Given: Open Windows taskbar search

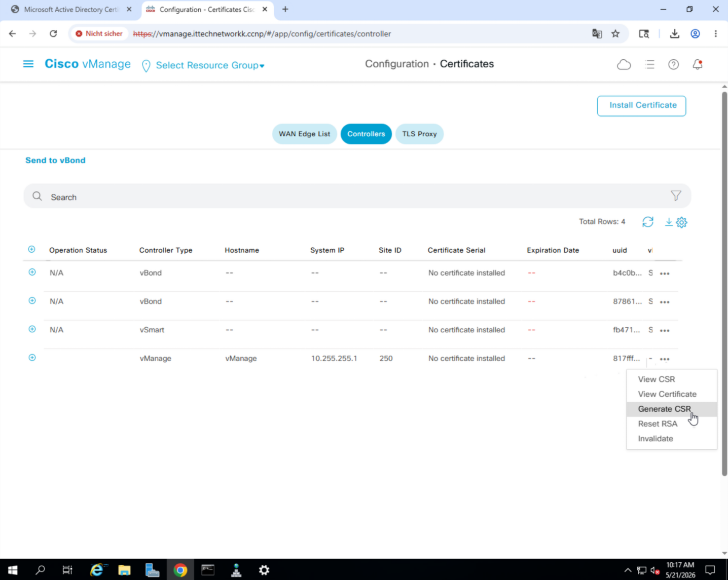Looking at the screenshot, I should (41, 570).
